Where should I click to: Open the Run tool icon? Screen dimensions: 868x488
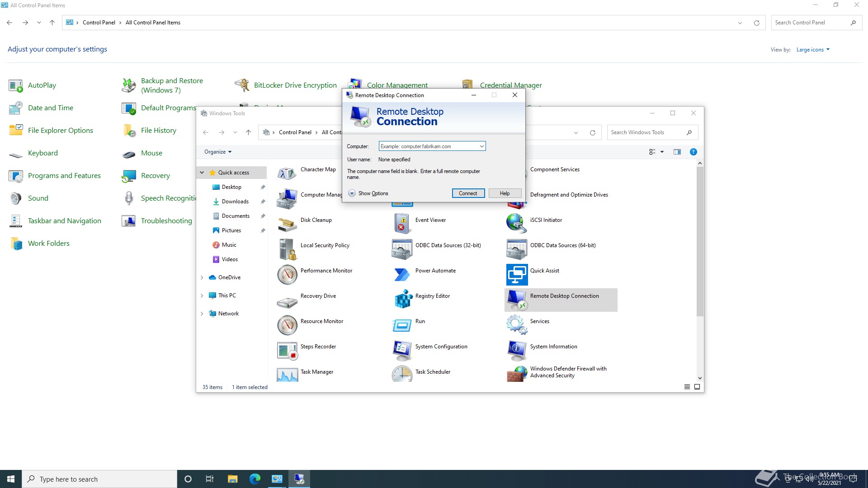(402, 325)
